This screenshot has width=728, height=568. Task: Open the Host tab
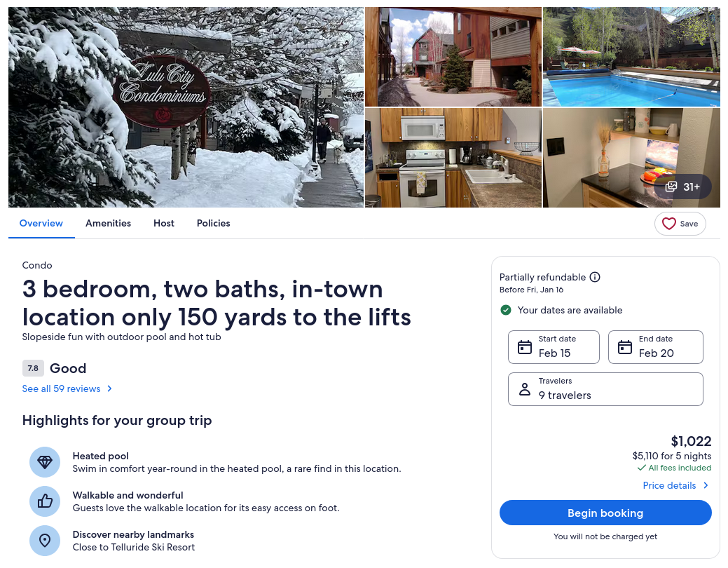[164, 223]
